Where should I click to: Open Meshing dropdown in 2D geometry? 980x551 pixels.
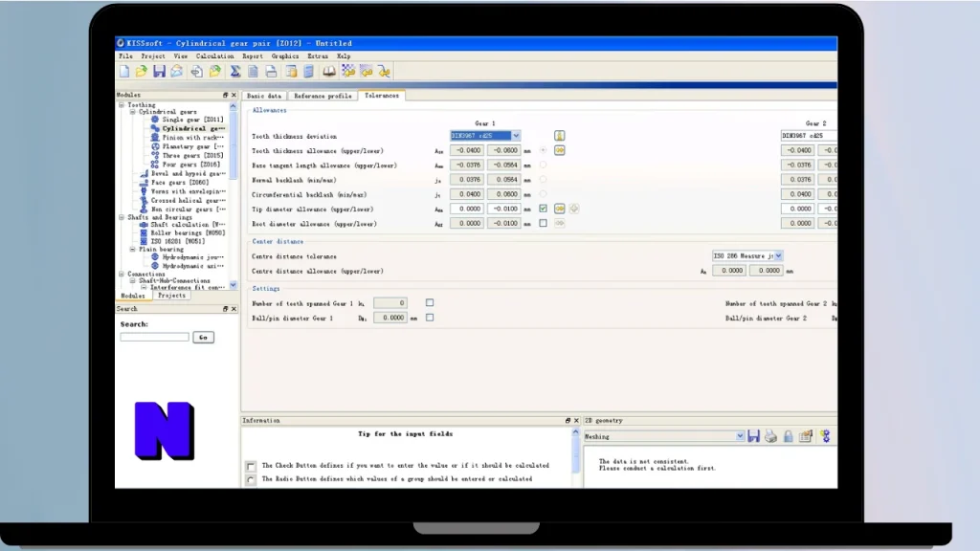(x=740, y=436)
